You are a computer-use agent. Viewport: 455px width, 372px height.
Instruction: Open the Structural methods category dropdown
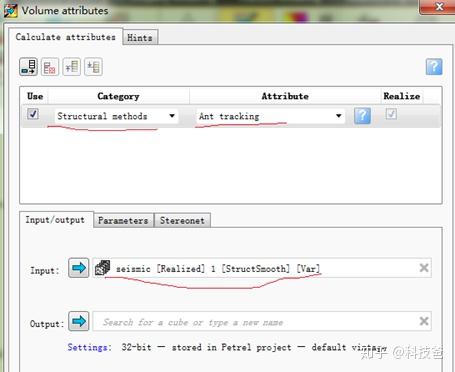pyautogui.click(x=116, y=116)
